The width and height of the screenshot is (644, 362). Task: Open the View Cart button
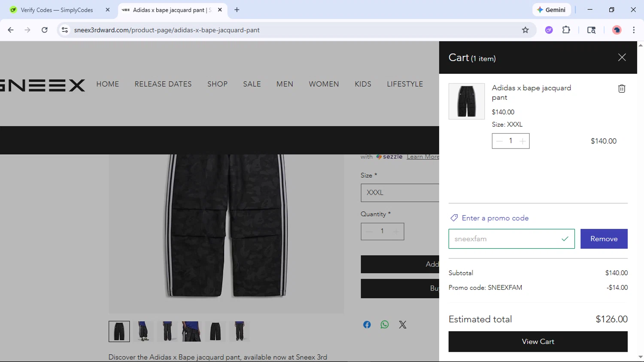point(538,341)
